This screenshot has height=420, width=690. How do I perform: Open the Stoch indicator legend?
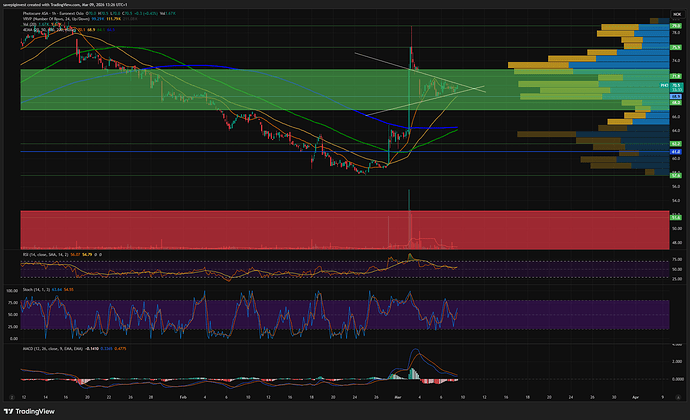pos(38,289)
